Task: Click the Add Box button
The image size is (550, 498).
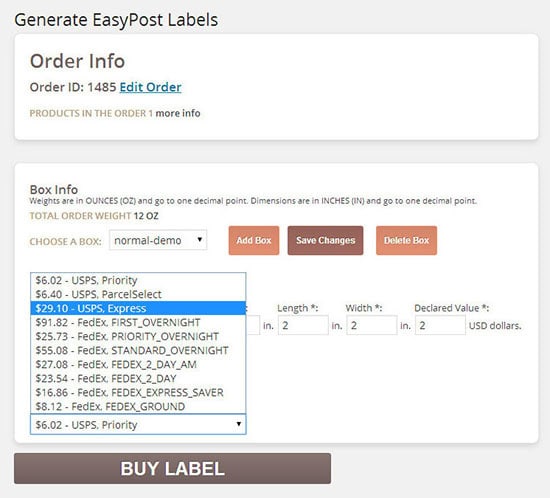Action: 254,240
